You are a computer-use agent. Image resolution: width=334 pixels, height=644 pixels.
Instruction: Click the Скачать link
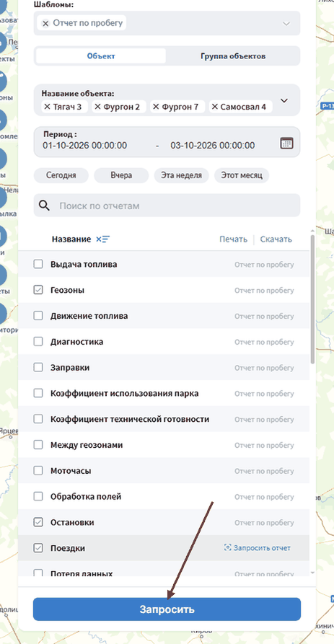click(276, 239)
